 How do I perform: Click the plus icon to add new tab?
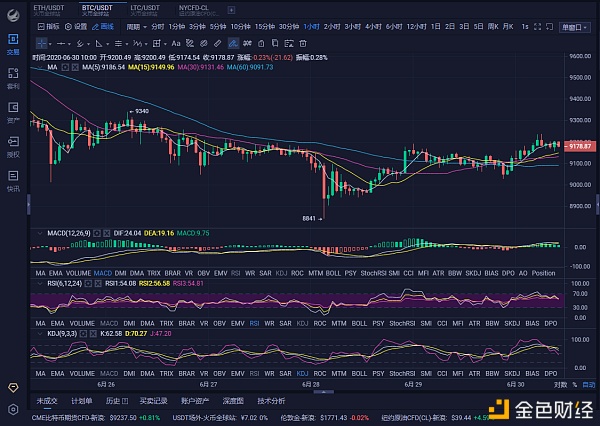click(232, 8)
